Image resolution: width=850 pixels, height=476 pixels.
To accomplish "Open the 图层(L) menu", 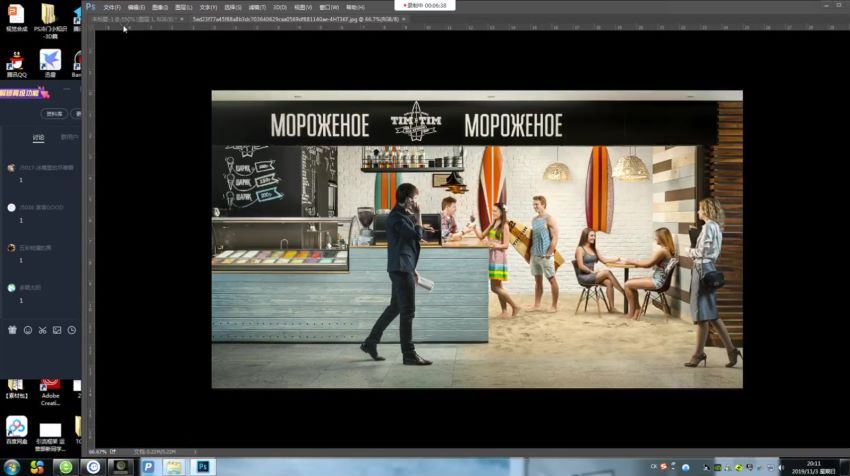I will pos(184,8).
